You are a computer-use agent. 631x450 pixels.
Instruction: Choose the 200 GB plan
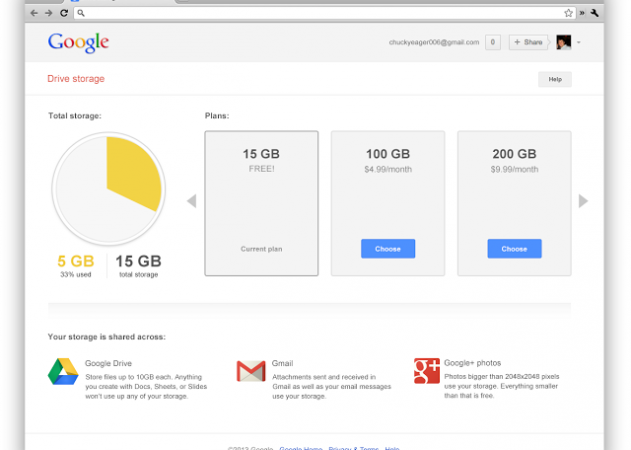pos(514,248)
